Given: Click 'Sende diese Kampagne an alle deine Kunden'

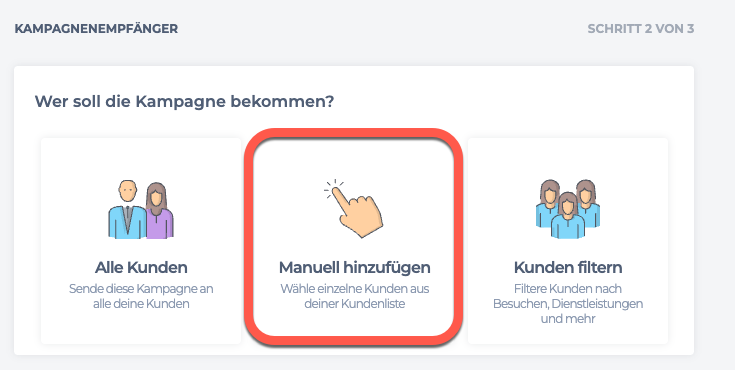Looking at the screenshot, I should click(141, 296).
